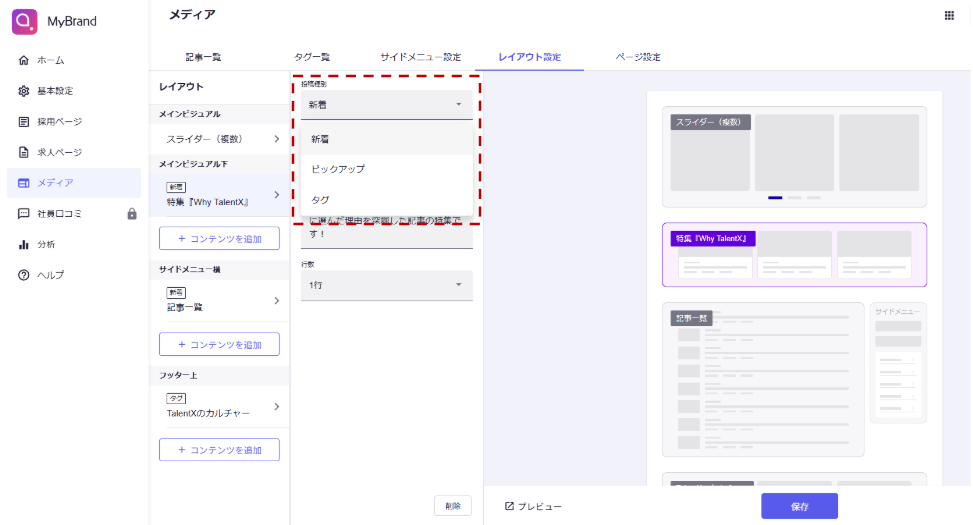Click the 採用ページ page icon
This screenshot has width=973, height=525.
[24, 122]
